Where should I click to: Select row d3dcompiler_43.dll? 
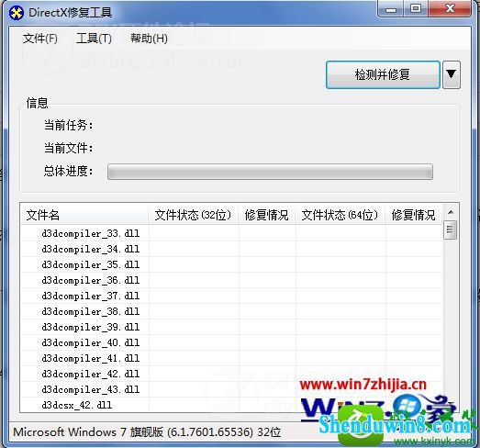click(x=231, y=389)
